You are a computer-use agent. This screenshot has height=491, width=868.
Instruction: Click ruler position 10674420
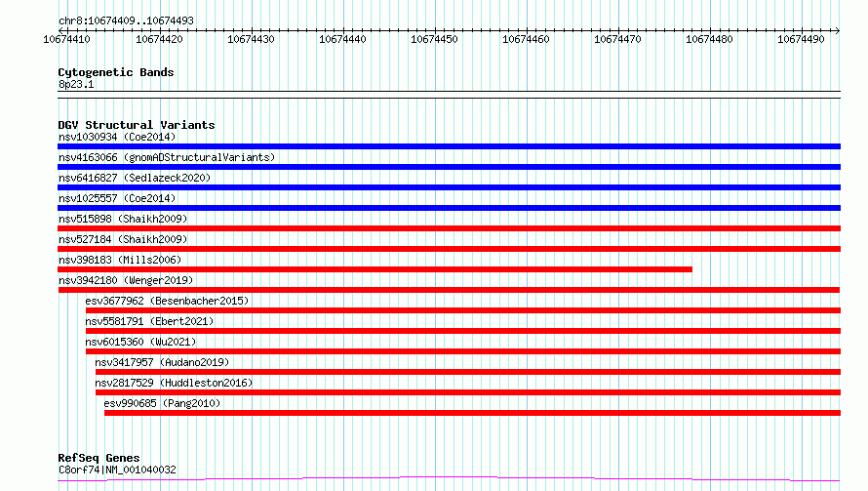159,39
